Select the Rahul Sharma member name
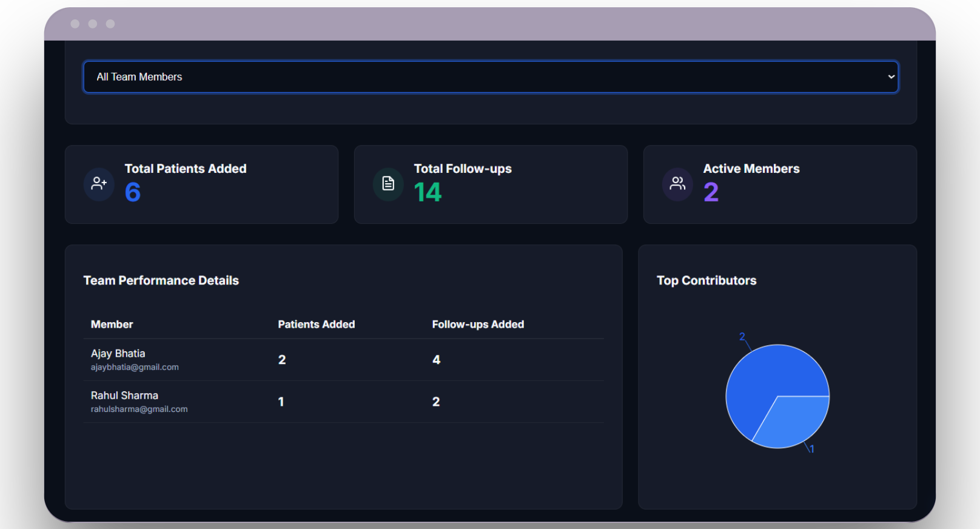 [124, 396]
